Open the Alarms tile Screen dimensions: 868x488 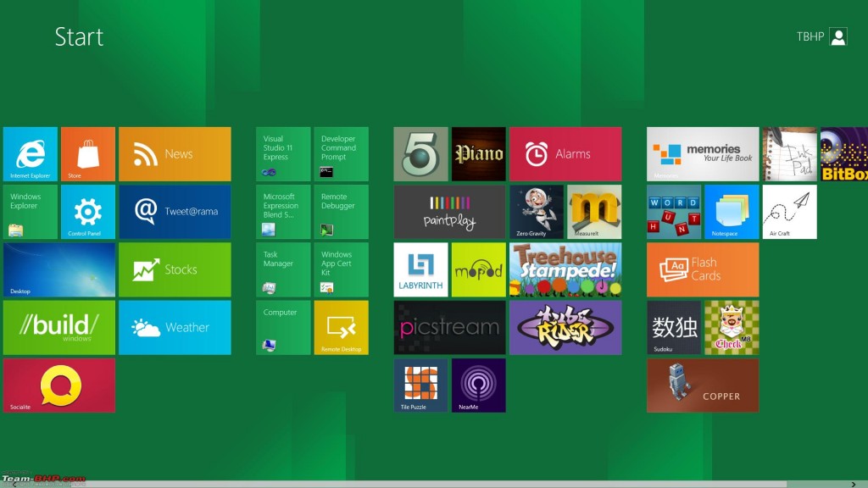[x=565, y=154]
